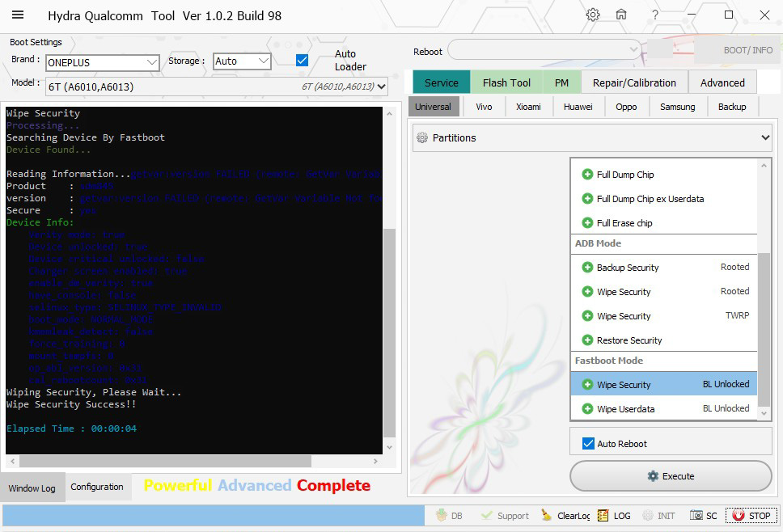Open the hamburger menu icon

[x=18, y=15]
